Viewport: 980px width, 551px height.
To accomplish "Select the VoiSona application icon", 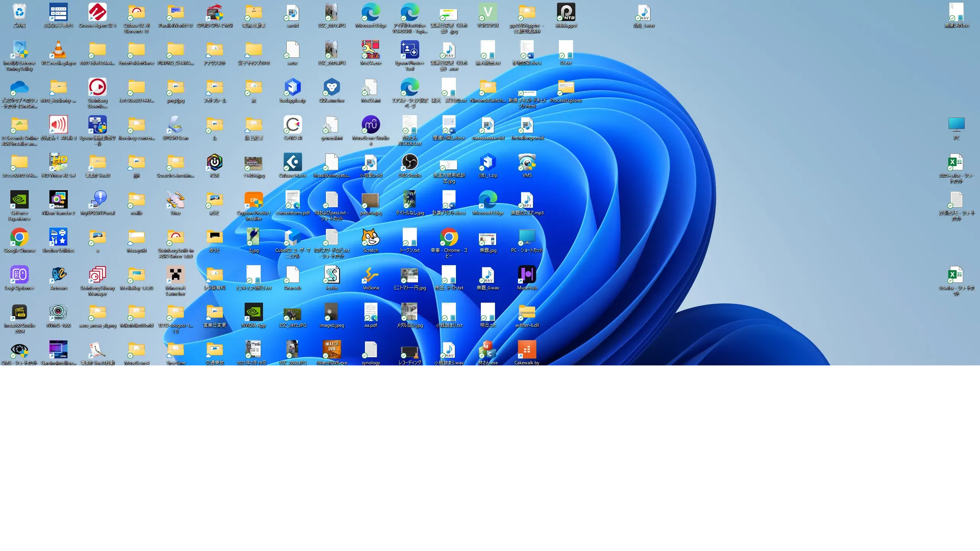I will (x=371, y=275).
